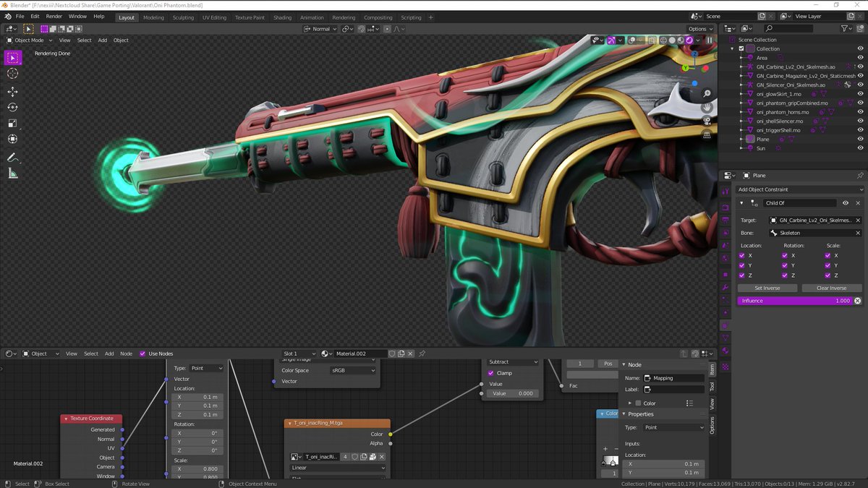Hide the Sun object in the outliner

click(860, 147)
